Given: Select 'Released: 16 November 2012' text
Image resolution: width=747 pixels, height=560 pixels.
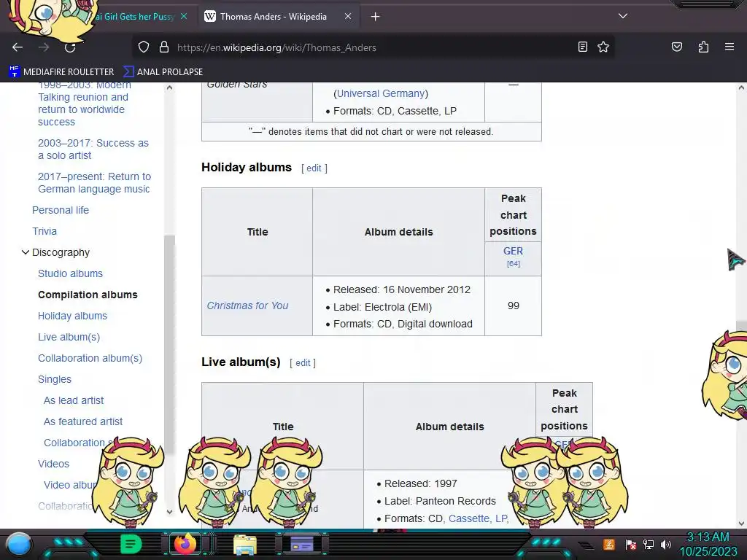Looking at the screenshot, I should [x=402, y=289].
